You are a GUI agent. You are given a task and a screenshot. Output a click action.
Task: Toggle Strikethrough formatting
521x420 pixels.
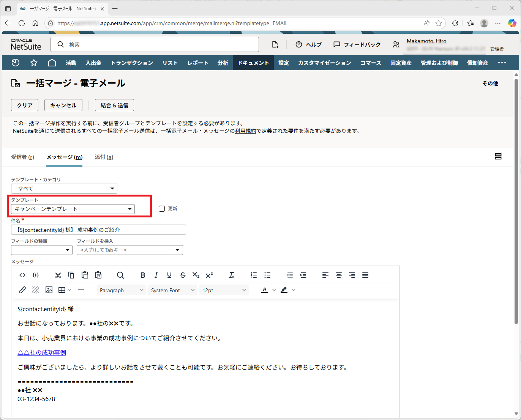pyautogui.click(x=183, y=275)
